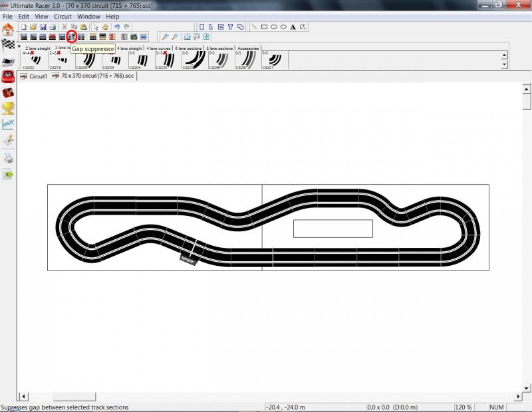The width and height of the screenshot is (532, 412).
Task: Click the Gap suppressor toolbar icon
Action: [x=72, y=37]
